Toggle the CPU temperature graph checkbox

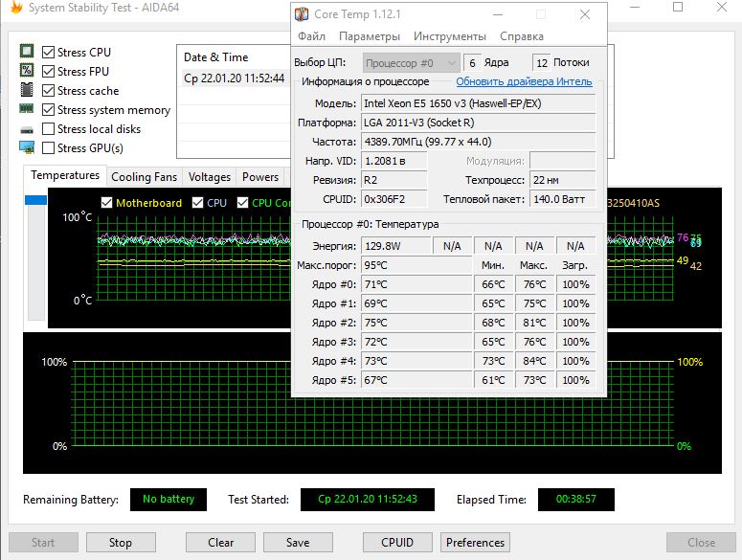[198, 202]
